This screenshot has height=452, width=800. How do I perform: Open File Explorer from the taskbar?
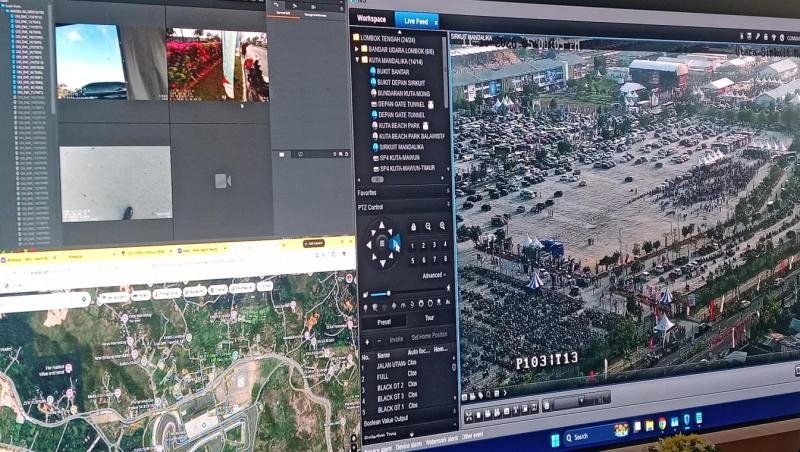649,425
